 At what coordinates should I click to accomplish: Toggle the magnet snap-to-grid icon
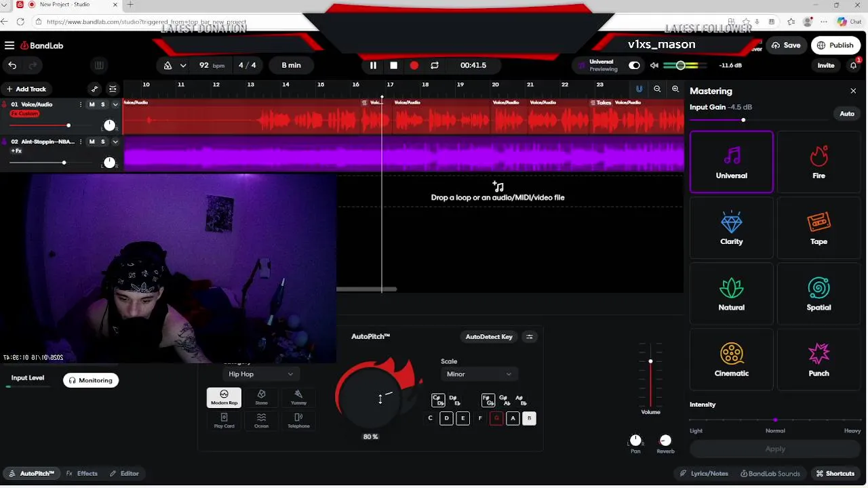click(x=639, y=89)
